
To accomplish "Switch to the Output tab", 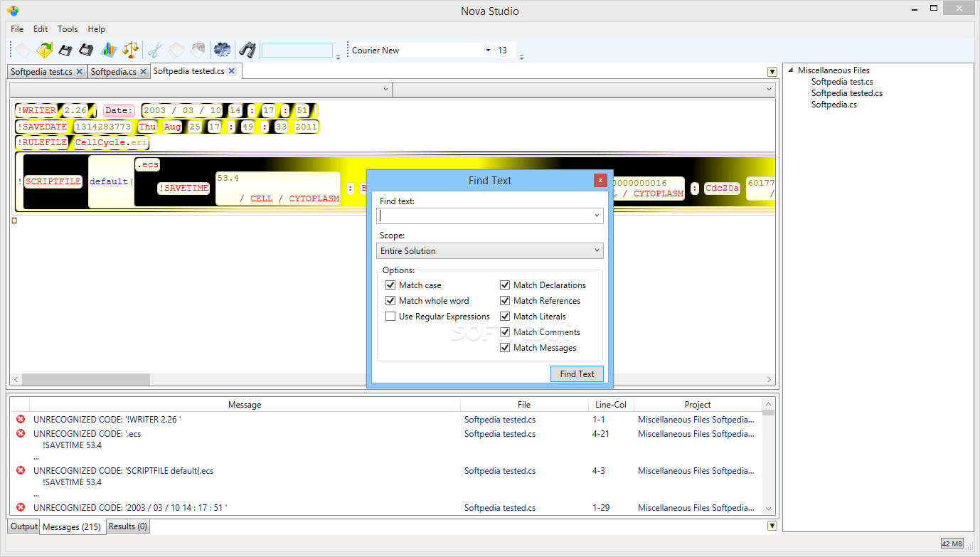I will click(23, 526).
